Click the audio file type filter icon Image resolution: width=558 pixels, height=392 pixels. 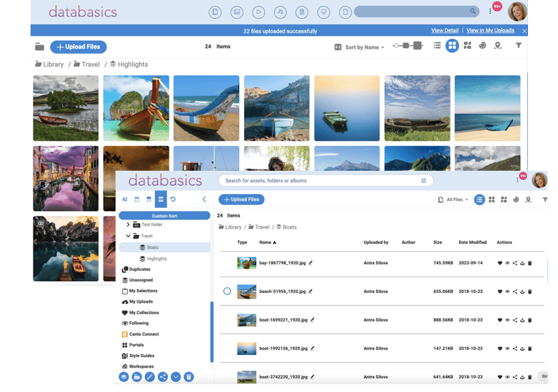pos(280,12)
